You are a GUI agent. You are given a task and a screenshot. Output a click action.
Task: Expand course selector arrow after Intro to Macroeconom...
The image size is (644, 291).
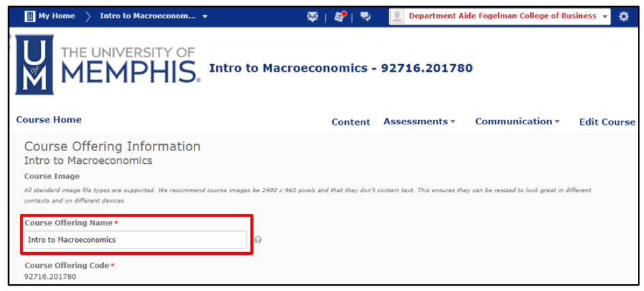coord(205,16)
